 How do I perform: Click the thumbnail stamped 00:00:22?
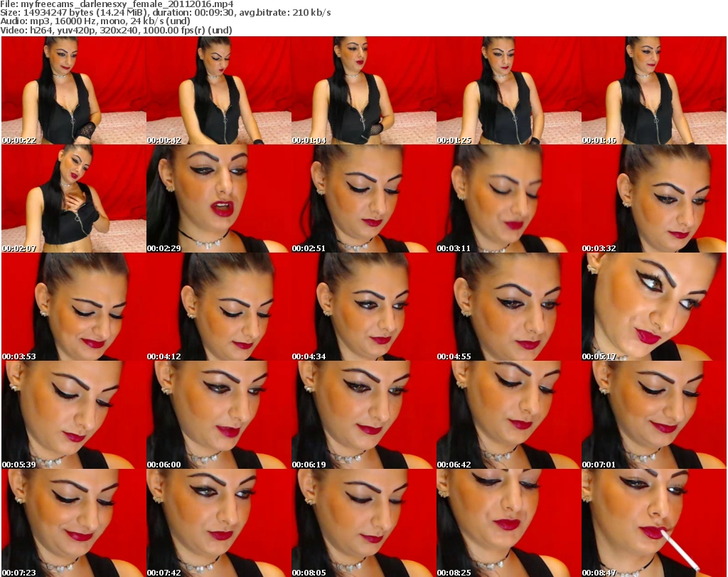74,90
